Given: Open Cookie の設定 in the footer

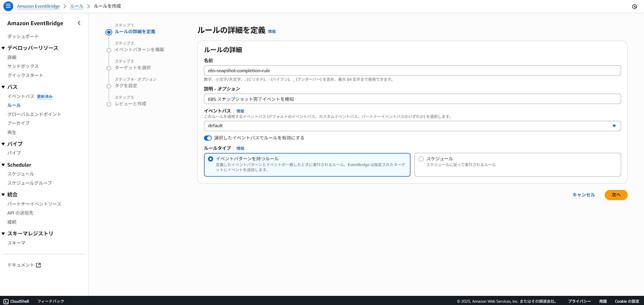Looking at the screenshot, I should [x=627, y=301].
